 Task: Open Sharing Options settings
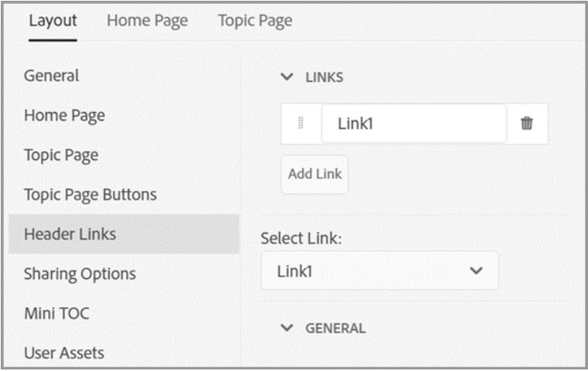(x=80, y=274)
